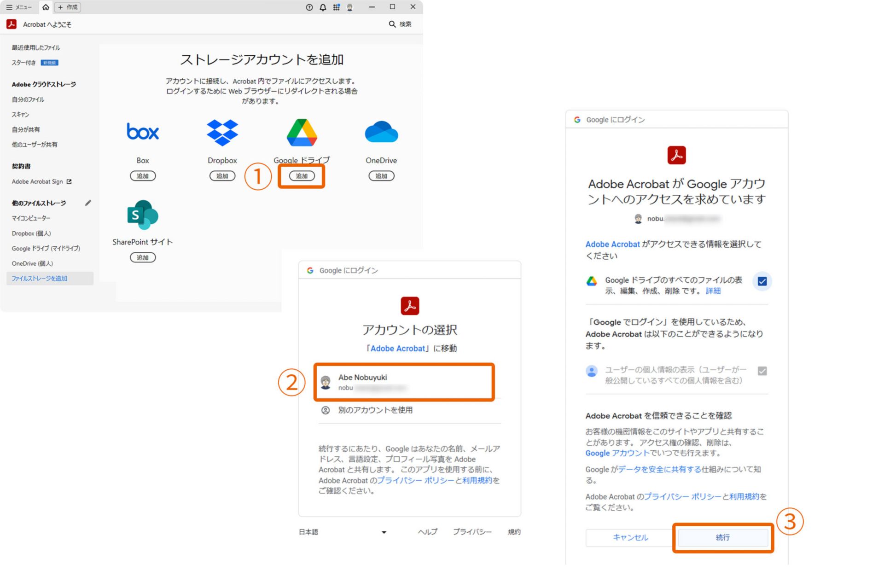Click the Acrobat logo beside Acrobatへようこそ
The image size is (884, 588).
pyautogui.click(x=12, y=24)
